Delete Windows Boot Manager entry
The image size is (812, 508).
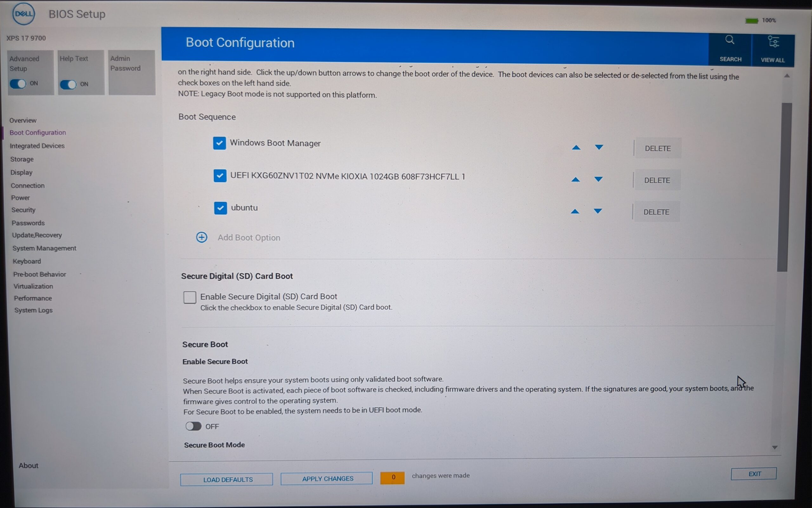[x=658, y=148]
